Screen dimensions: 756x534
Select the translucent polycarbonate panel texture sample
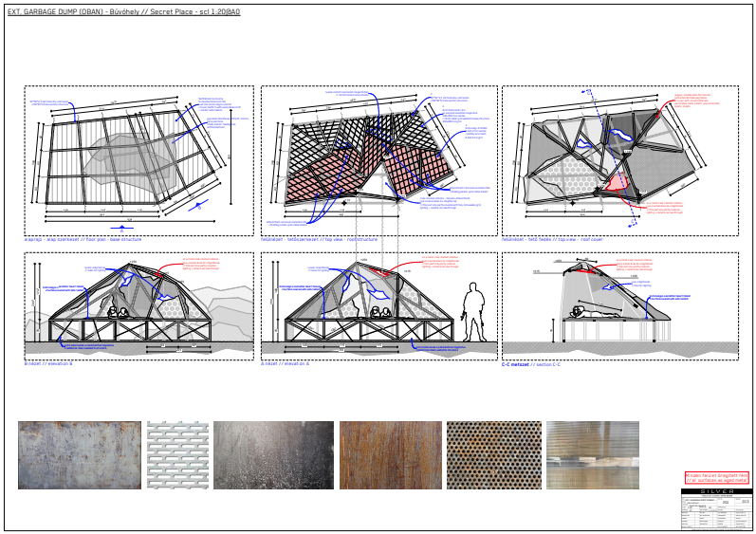[593, 455]
